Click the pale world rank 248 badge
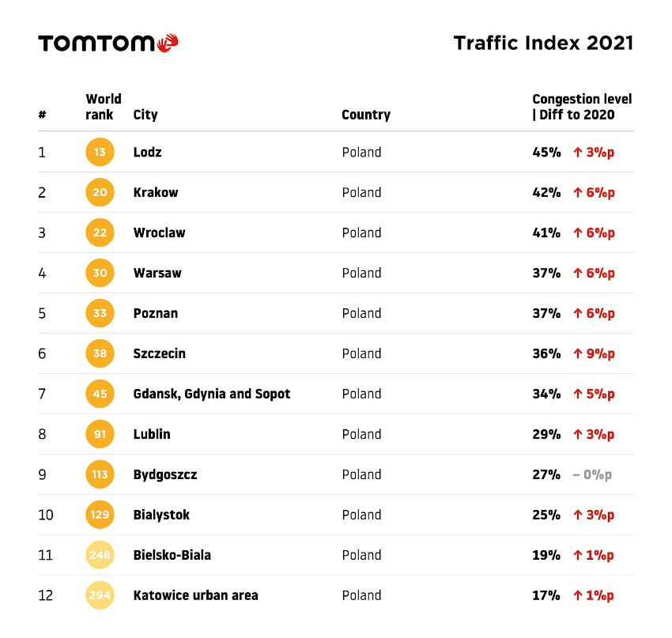672x638 pixels. [x=100, y=556]
